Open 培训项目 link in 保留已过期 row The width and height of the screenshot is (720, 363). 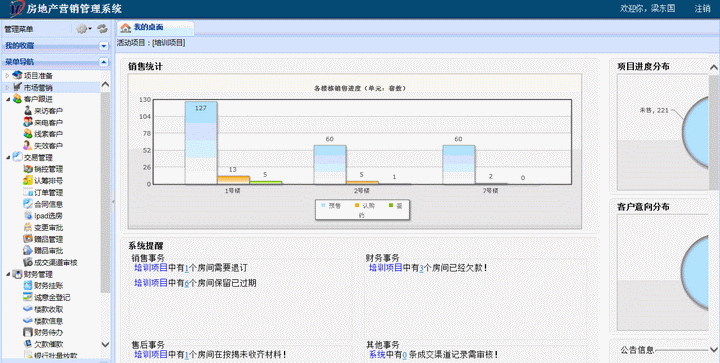coord(151,283)
